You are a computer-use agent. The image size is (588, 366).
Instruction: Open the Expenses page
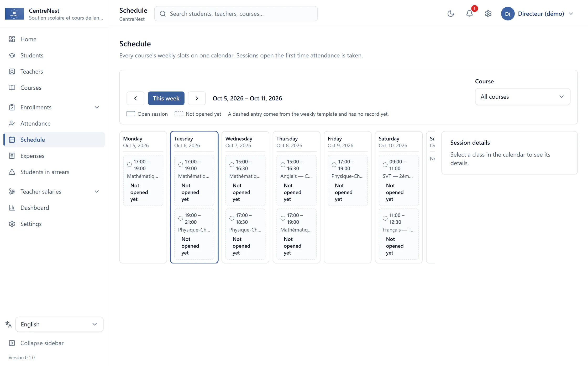54,156
